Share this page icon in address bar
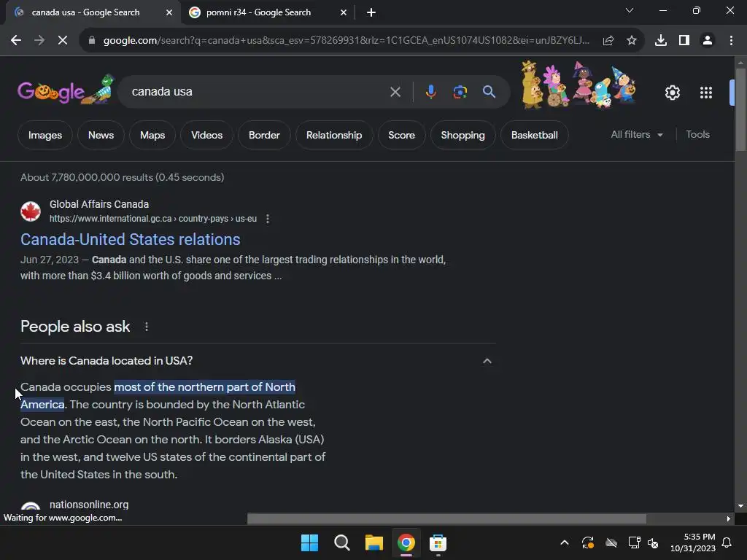 (x=608, y=41)
